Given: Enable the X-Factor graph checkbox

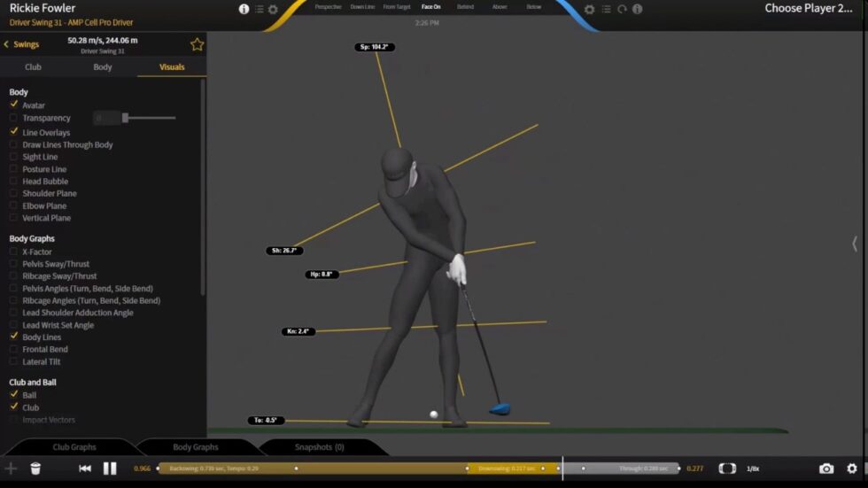Looking at the screenshot, I should point(14,252).
